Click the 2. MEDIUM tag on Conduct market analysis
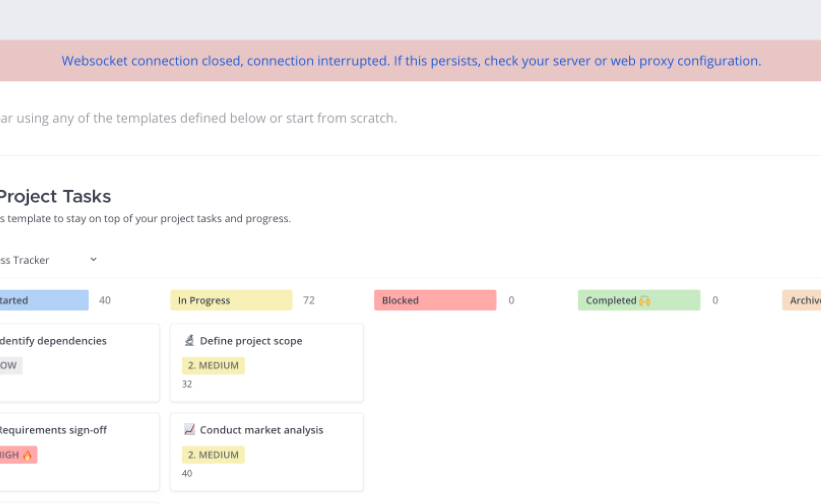The width and height of the screenshot is (821, 504). [213, 455]
